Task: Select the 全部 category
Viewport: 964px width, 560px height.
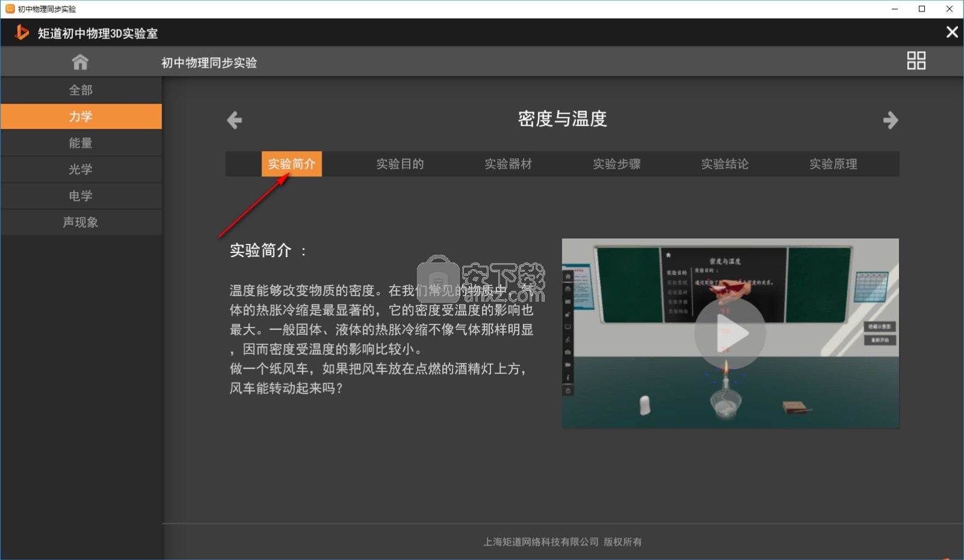Action: [x=81, y=90]
